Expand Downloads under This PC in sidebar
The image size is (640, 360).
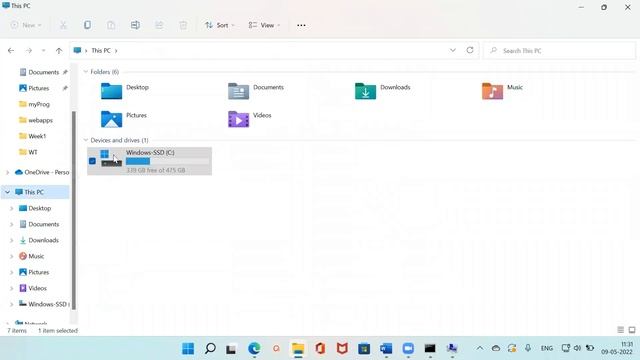[x=11, y=240]
